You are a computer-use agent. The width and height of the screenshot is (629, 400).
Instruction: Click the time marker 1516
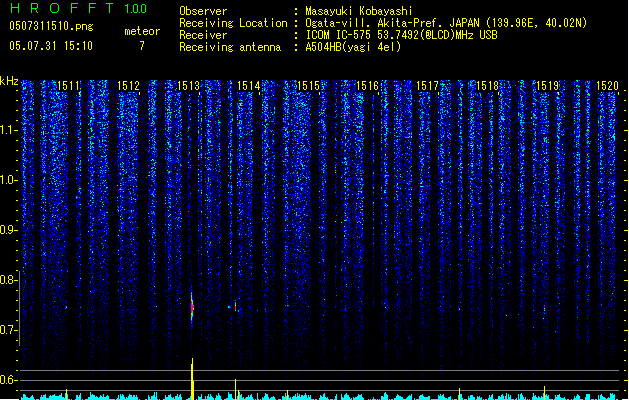click(368, 85)
